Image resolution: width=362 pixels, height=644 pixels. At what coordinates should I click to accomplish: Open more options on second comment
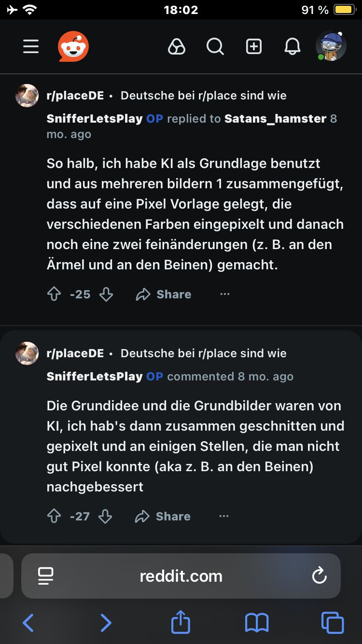(224, 516)
